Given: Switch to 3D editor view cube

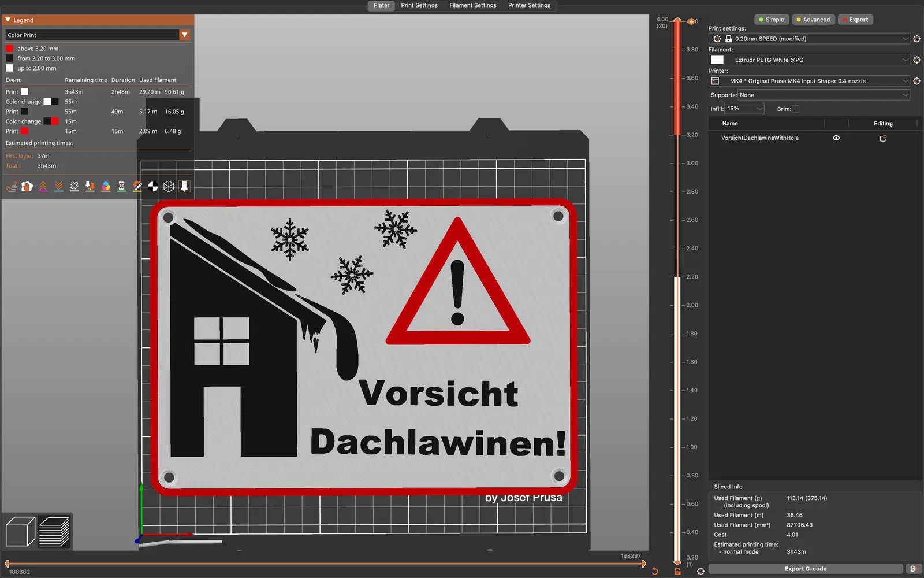Looking at the screenshot, I should click(20, 531).
